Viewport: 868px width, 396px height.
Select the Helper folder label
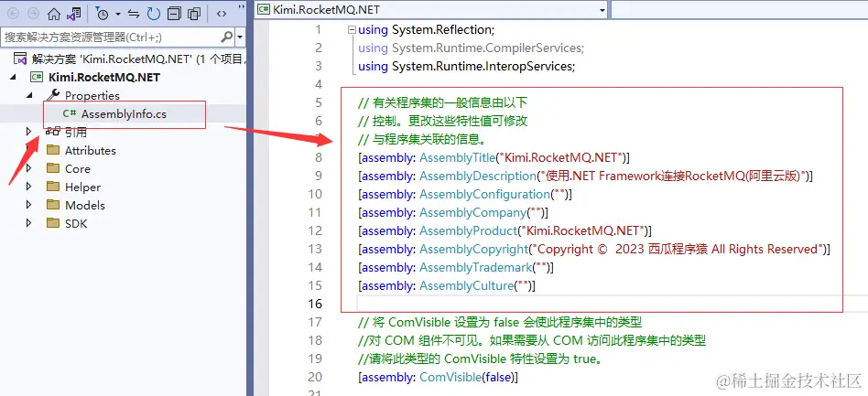click(83, 187)
